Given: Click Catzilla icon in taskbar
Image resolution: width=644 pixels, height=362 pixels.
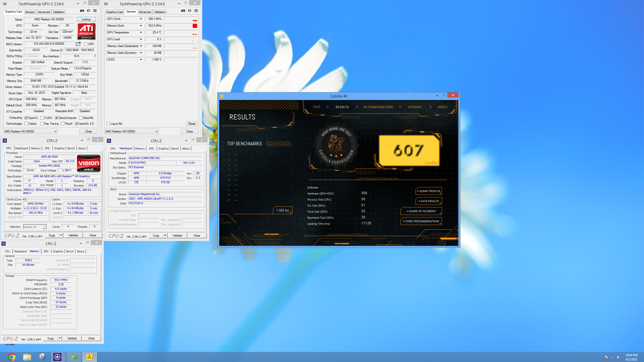Looking at the screenshot, I should 90,357.
